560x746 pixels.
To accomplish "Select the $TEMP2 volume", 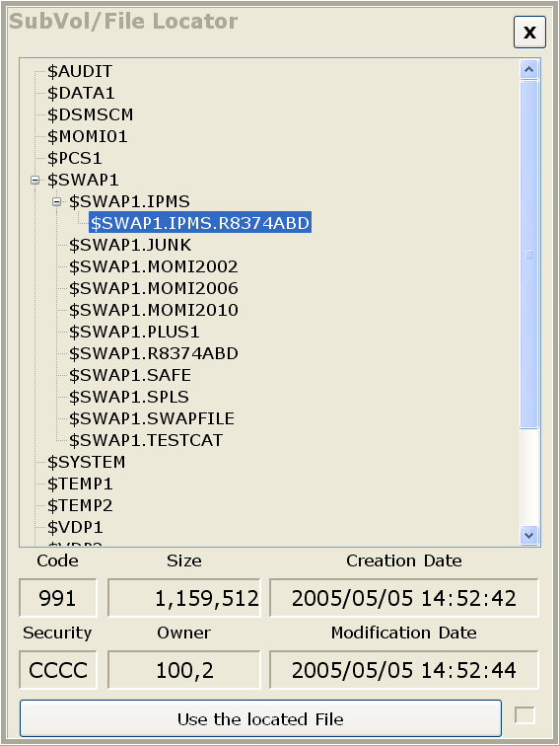I will (x=80, y=506).
